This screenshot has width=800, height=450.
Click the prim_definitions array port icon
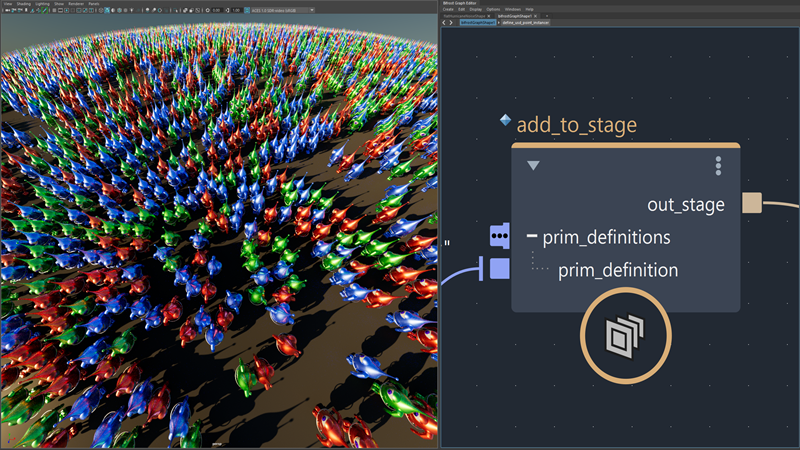tap(499, 237)
